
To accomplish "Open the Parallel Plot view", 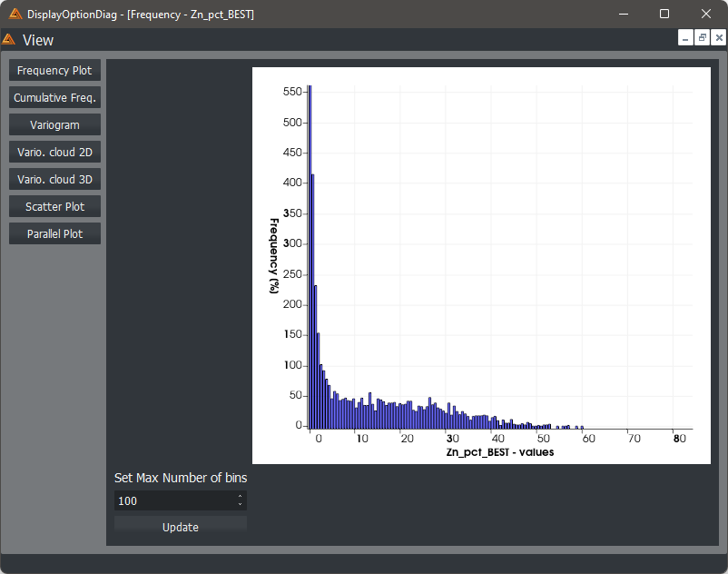I will tap(54, 233).
